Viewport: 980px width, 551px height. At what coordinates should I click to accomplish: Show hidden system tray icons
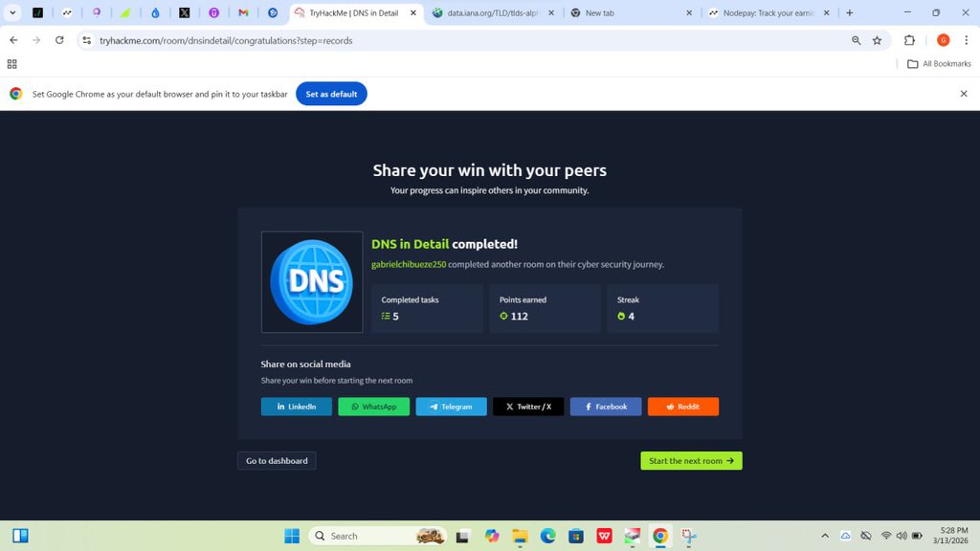[825, 536]
